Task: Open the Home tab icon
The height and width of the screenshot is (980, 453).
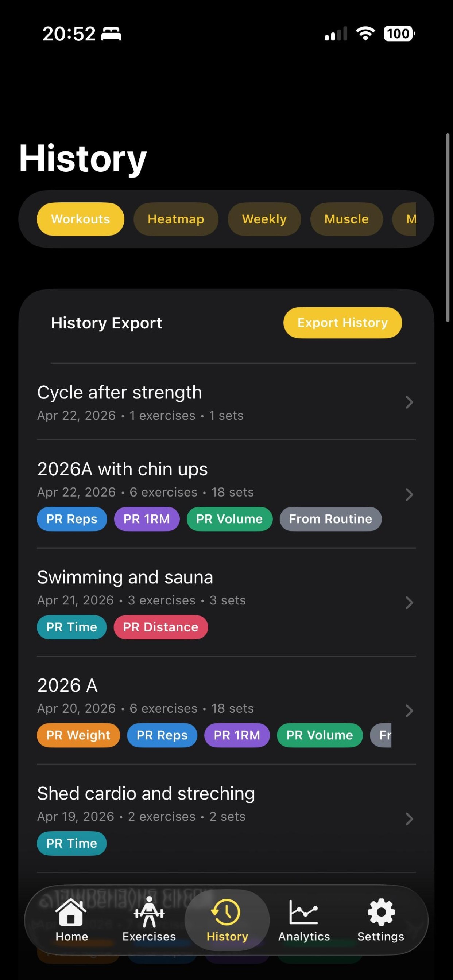Action: pyautogui.click(x=71, y=911)
